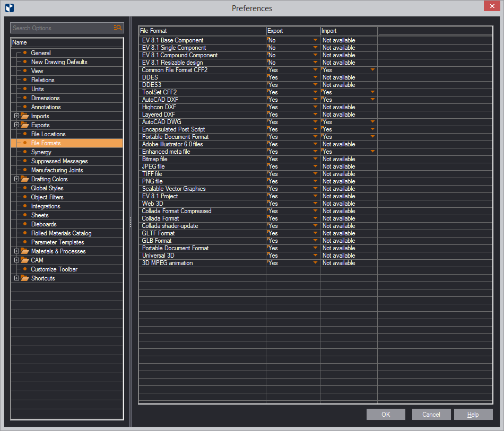Open Sheets preferences
The image size is (504, 431).
40,215
